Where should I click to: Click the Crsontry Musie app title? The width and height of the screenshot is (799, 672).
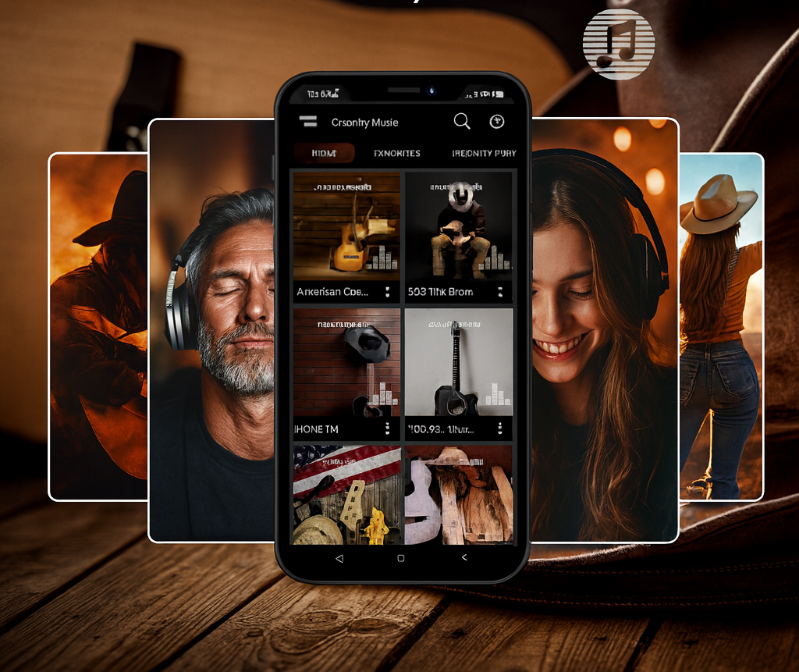[364, 122]
